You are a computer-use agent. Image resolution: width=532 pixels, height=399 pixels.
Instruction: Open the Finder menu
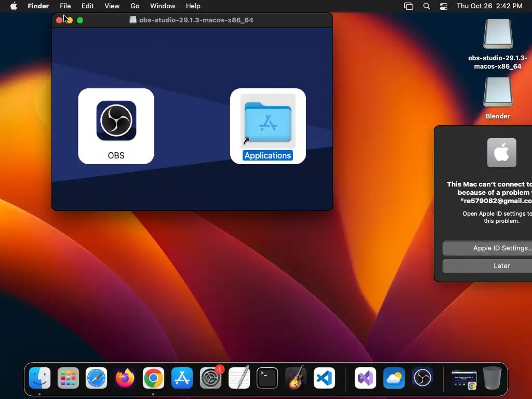click(x=38, y=6)
